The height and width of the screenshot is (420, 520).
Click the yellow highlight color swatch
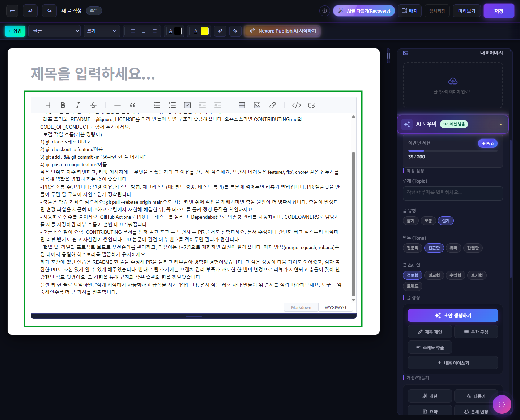click(x=205, y=31)
